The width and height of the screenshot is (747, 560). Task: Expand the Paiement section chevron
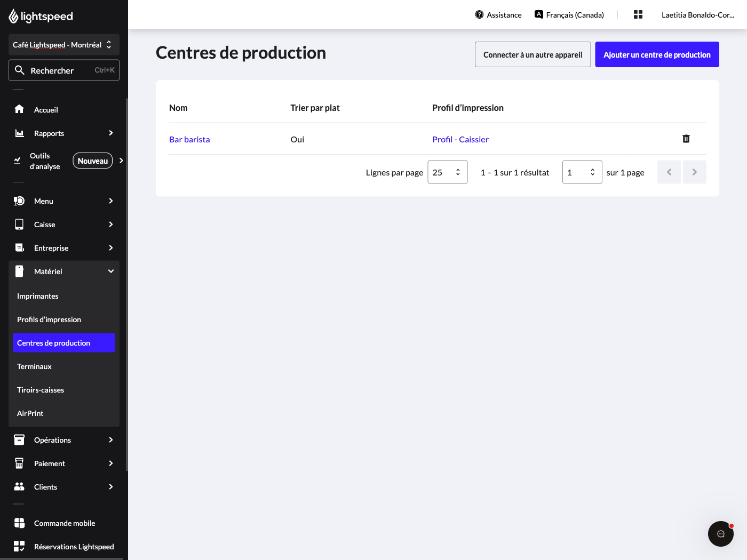click(111, 463)
